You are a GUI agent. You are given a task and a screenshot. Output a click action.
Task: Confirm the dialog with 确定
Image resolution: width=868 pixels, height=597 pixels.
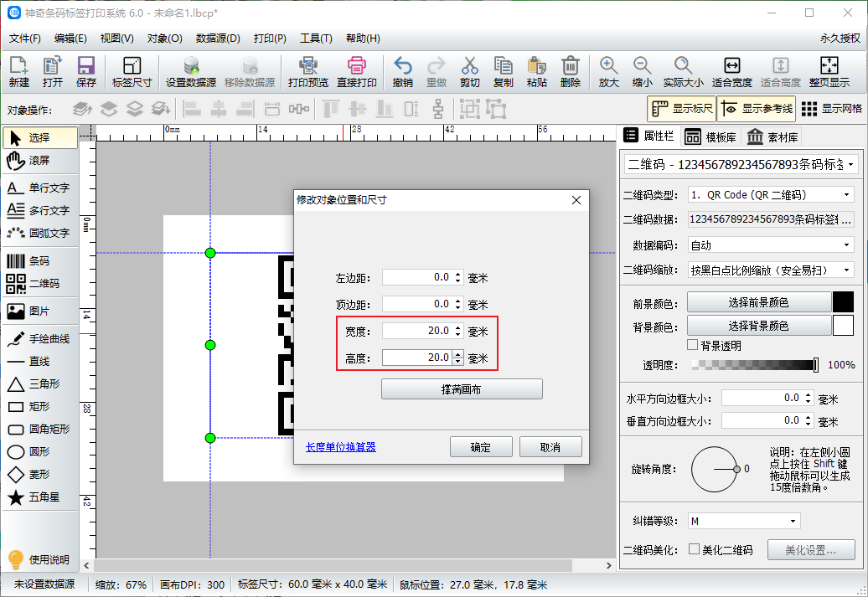481,447
